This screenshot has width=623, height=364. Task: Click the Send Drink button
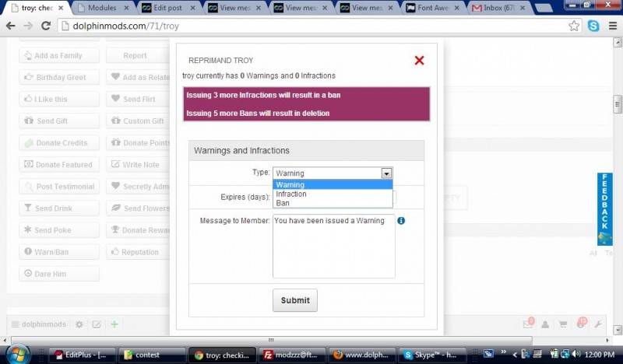(x=59, y=208)
